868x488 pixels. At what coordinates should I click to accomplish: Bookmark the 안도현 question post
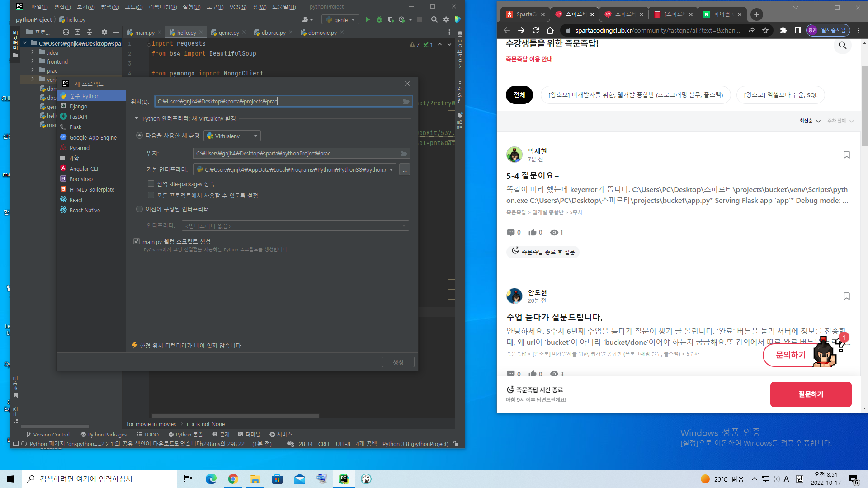[x=847, y=296]
